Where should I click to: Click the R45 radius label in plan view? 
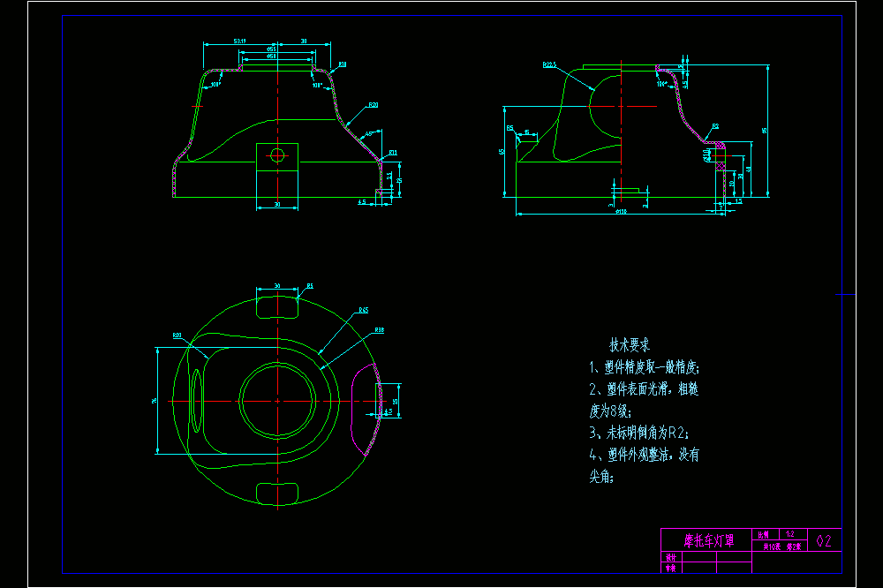[364, 311]
